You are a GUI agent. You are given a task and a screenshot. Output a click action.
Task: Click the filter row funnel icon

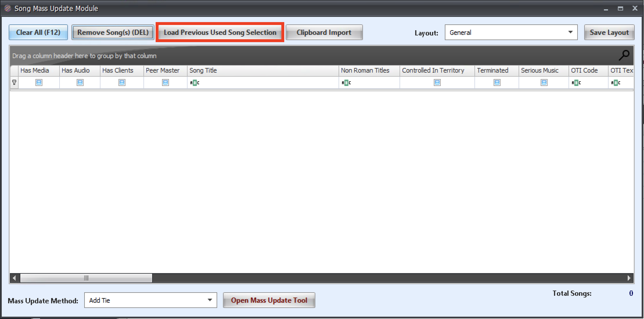[x=14, y=83]
